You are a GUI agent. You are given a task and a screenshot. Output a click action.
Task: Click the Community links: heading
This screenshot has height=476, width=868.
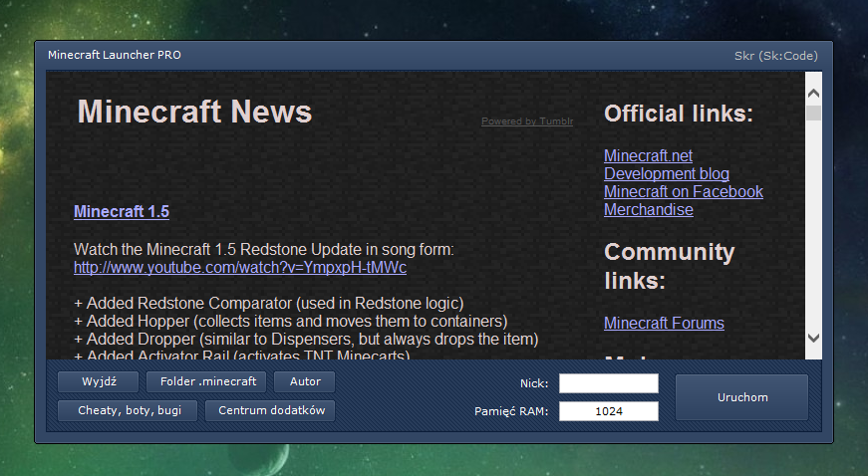point(670,267)
